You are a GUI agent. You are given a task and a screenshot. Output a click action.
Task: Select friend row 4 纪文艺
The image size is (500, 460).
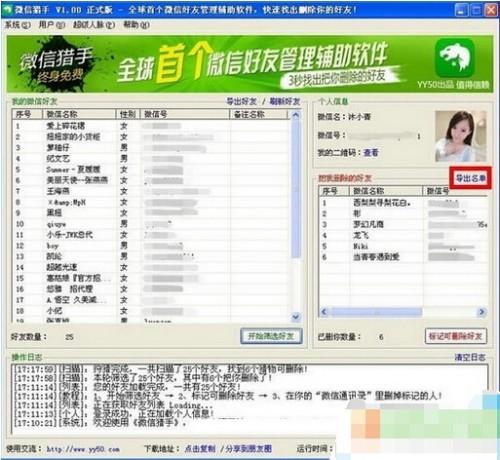click(151, 159)
